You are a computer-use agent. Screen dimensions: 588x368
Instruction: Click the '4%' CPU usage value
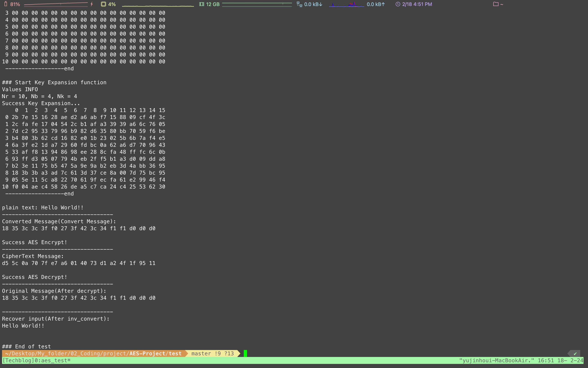pos(112,4)
